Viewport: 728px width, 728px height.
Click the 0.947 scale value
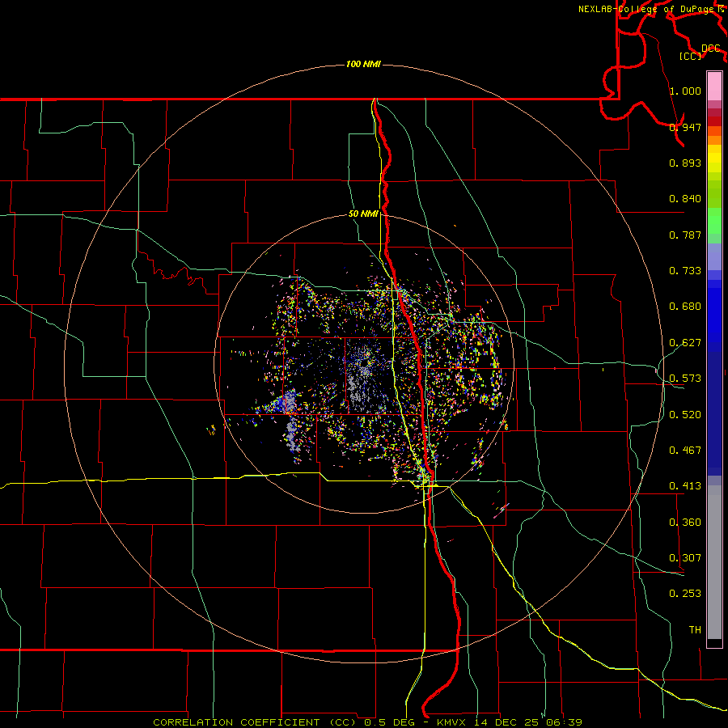point(685,127)
